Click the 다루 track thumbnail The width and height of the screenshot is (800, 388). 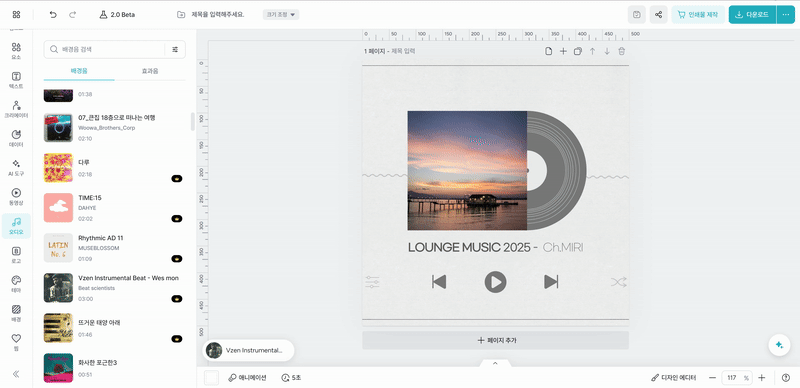[58, 168]
